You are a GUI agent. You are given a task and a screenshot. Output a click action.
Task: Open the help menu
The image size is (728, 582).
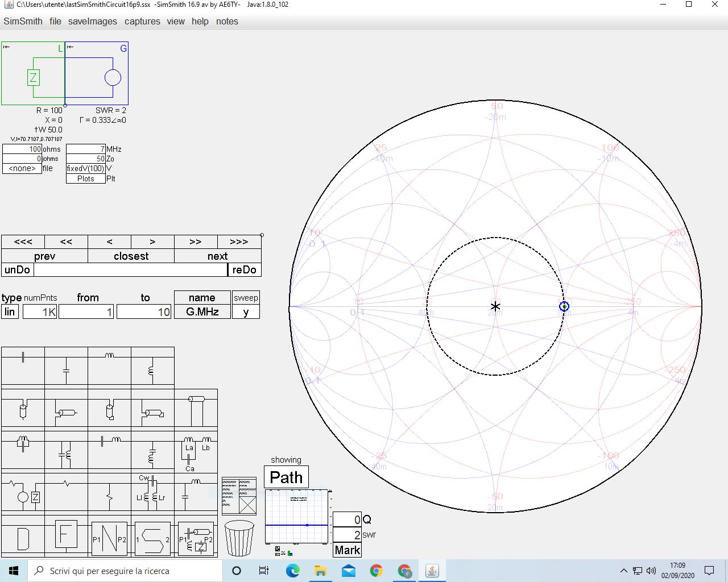pyautogui.click(x=200, y=21)
